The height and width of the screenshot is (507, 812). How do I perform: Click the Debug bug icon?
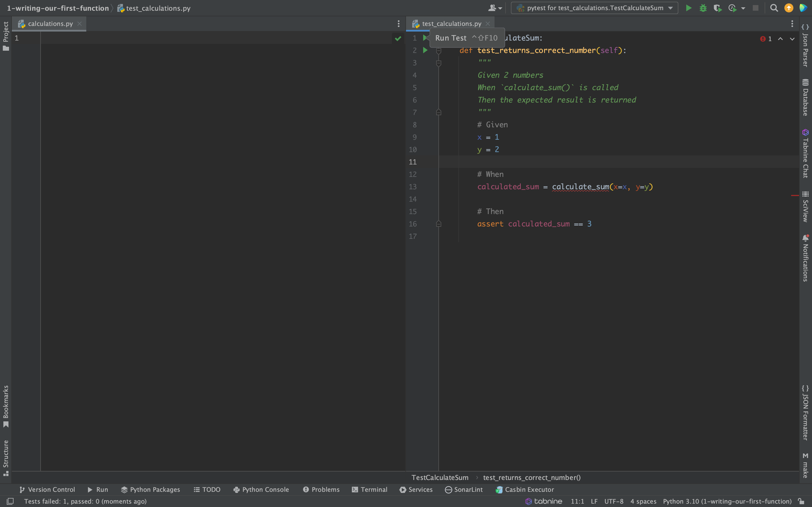[x=703, y=8]
